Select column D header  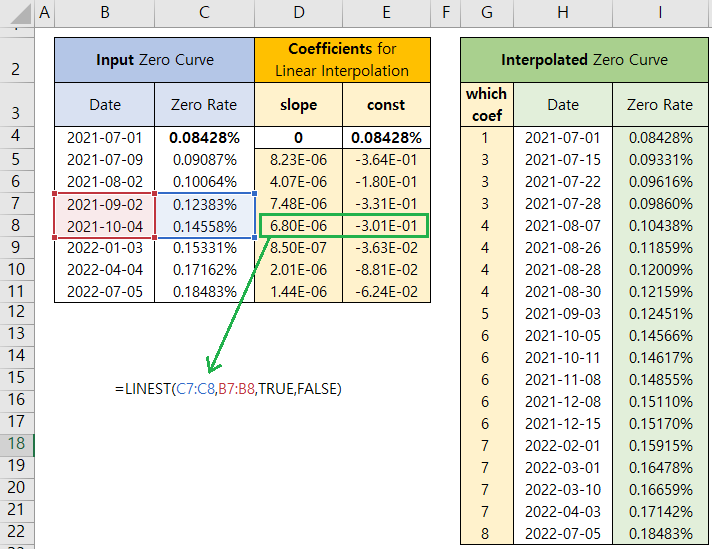[x=298, y=13]
